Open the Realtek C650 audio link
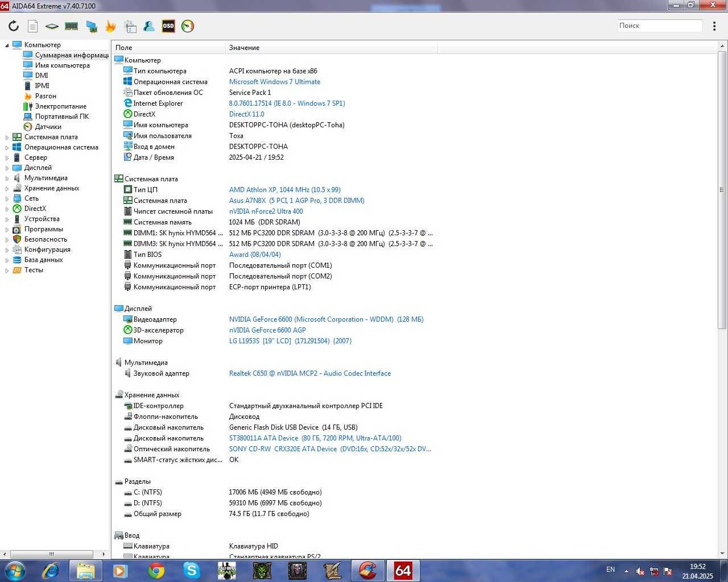 pos(310,373)
